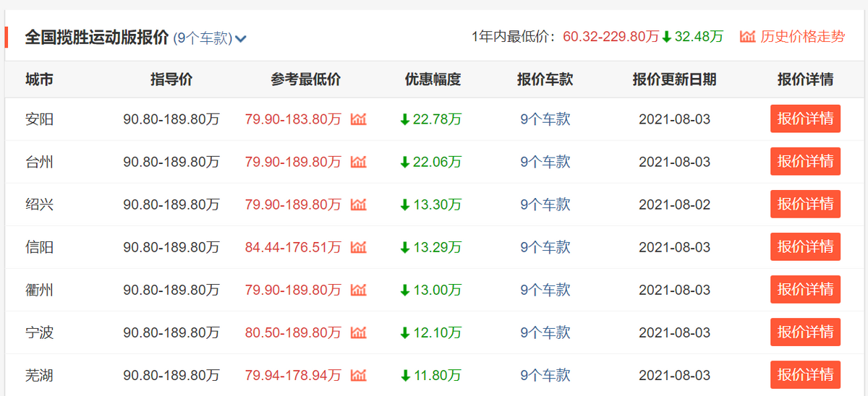Click lowest price 79.94-178.94万 for 芜湖
This screenshot has height=396, width=868.
[x=293, y=375]
